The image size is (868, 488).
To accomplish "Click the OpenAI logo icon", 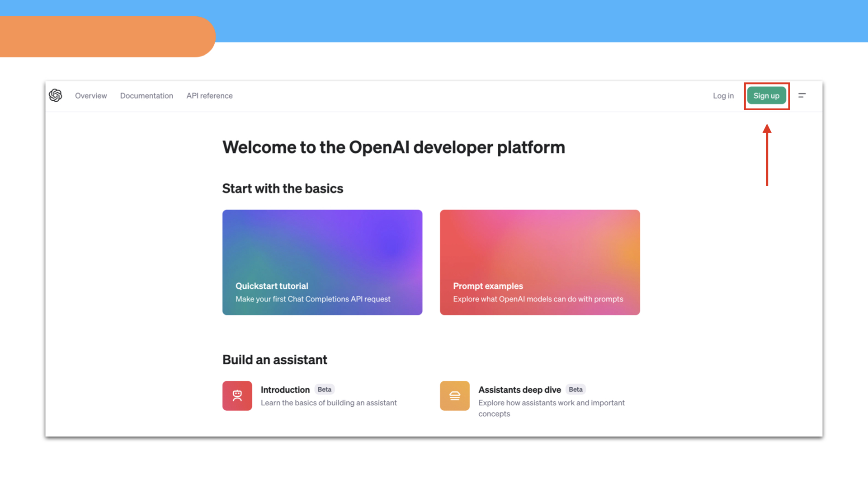I will coord(56,95).
